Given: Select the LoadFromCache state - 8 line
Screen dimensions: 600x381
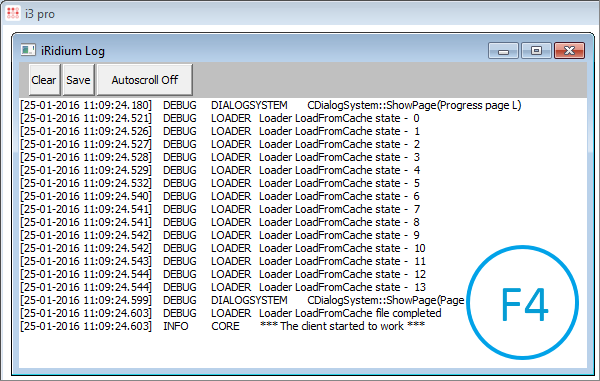Looking at the screenshot, I should tap(220, 222).
